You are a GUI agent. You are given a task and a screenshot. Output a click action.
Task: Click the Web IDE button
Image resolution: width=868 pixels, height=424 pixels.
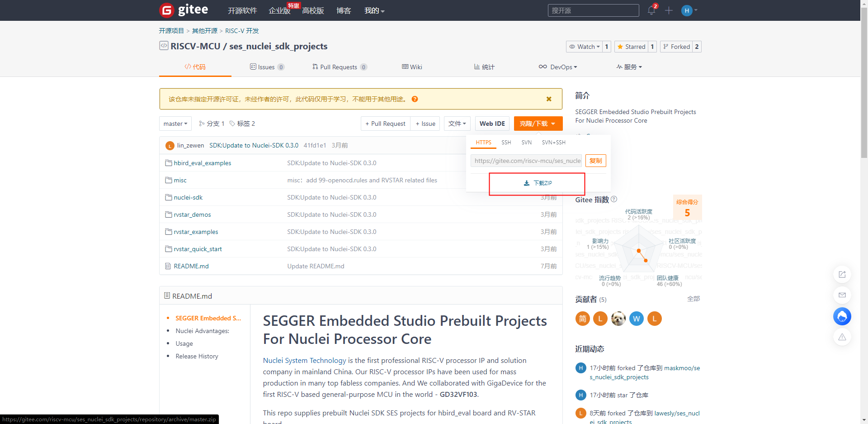[492, 124]
